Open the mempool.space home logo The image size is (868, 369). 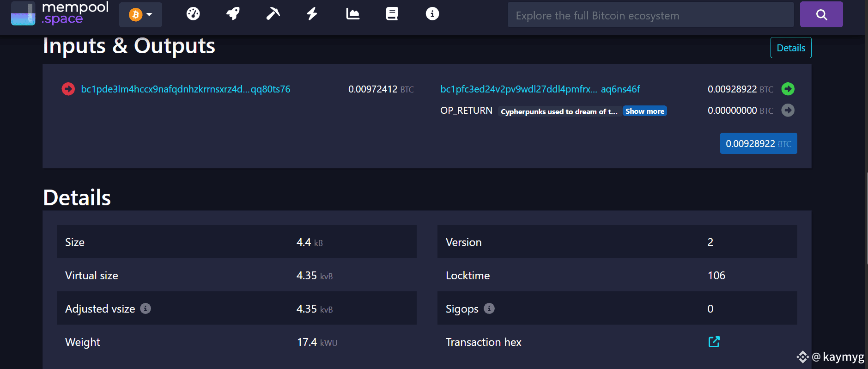click(x=60, y=13)
